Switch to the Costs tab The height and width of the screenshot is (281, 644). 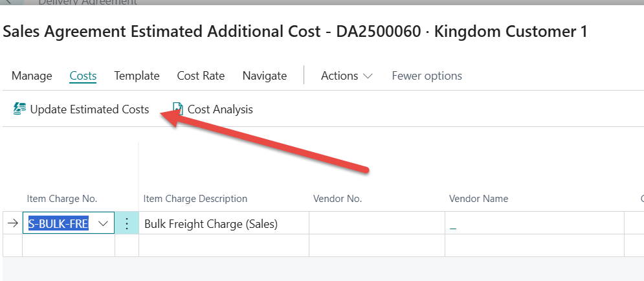(x=83, y=76)
